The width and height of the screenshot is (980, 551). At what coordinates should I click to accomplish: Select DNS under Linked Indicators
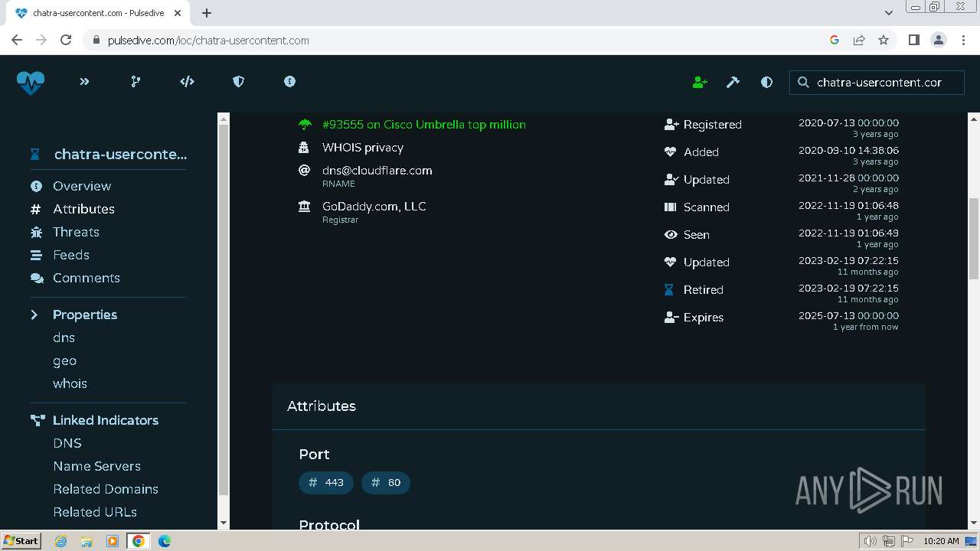[x=67, y=443]
